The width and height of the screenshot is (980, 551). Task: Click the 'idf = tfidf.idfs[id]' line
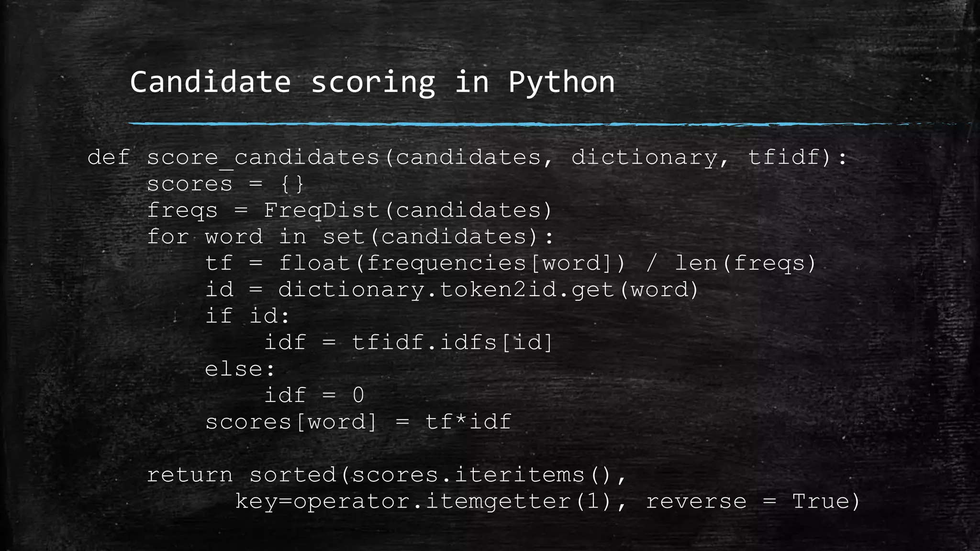point(408,342)
